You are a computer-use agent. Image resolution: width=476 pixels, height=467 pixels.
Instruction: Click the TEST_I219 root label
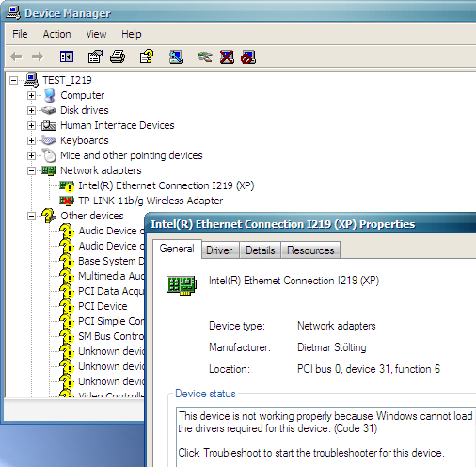click(x=67, y=80)
